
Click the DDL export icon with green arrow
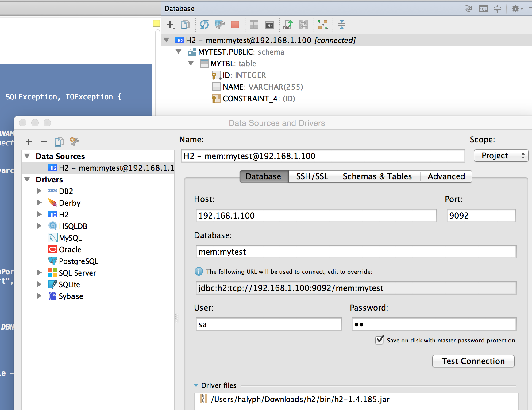(288, 25)
